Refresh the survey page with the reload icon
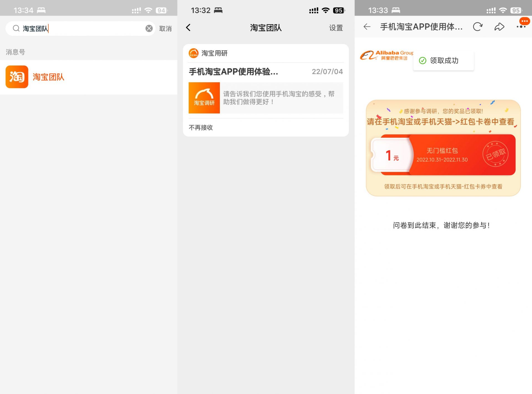This screenshot has height=394, width=532. tap(477, 27)
